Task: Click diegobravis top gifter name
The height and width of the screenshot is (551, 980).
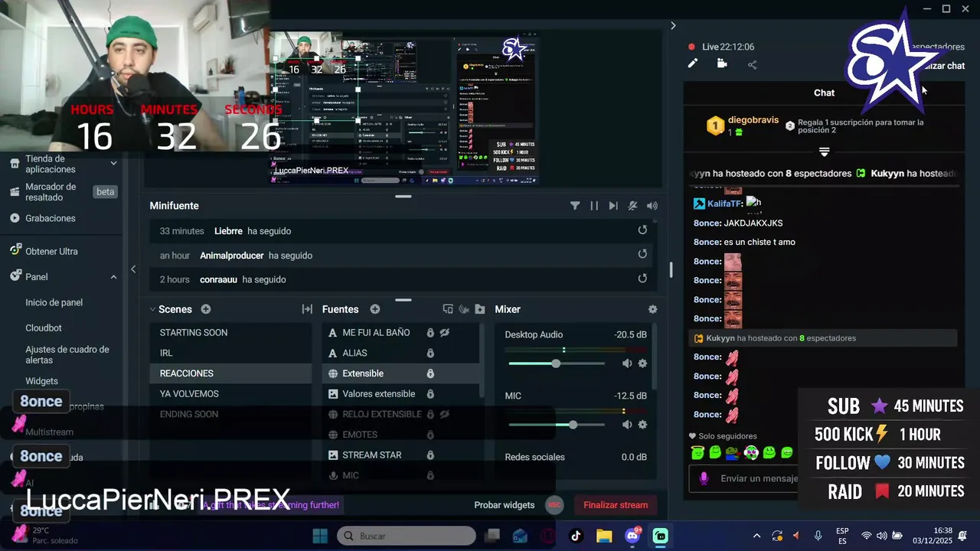Action: [753, 120]
